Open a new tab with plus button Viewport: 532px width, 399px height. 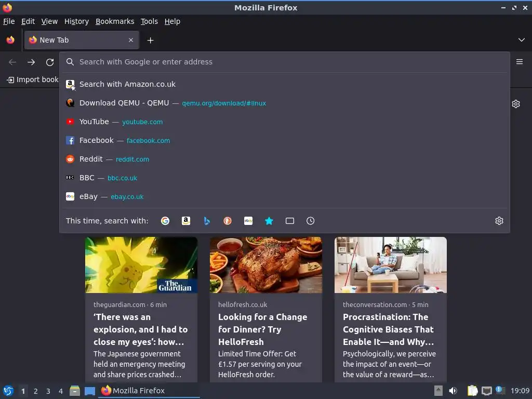pos(150,41)
